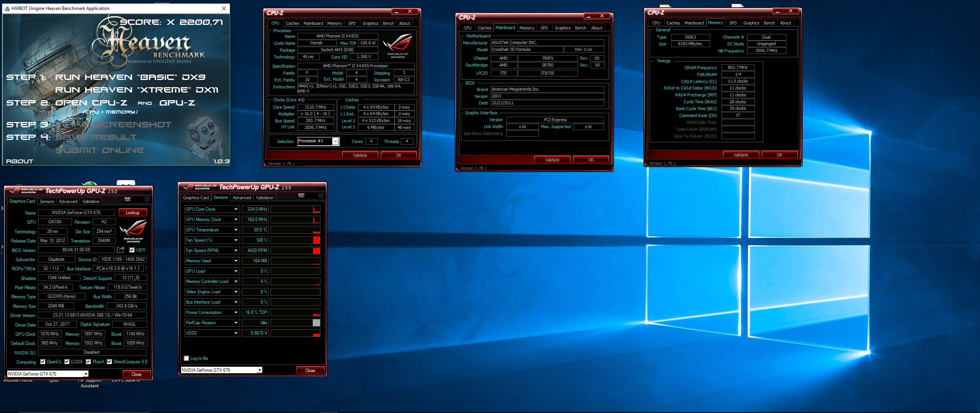
Task: Toggle the CUDA computing checkbox
Action: point(67,362)
